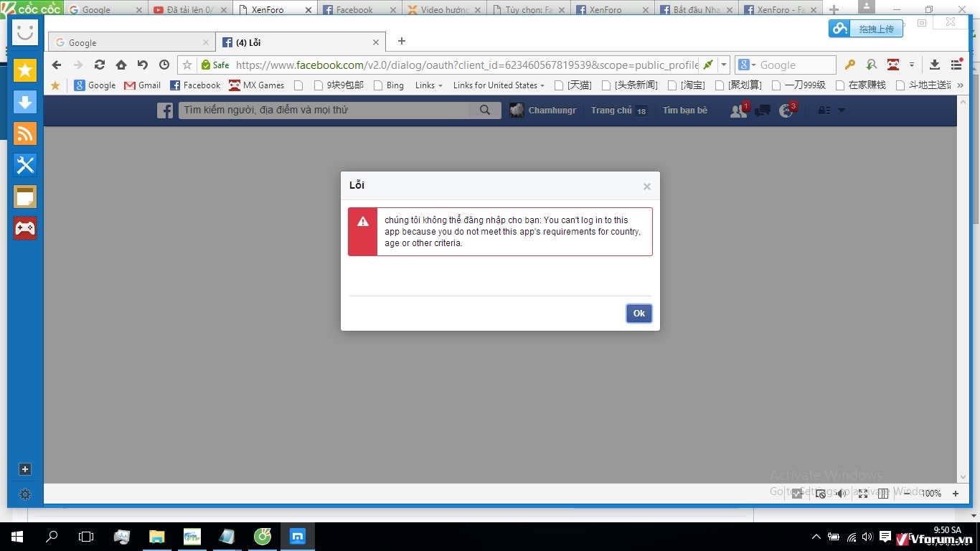980x551 pixels.
Task: Open the game controller sidebar icon
Action: 25,228
